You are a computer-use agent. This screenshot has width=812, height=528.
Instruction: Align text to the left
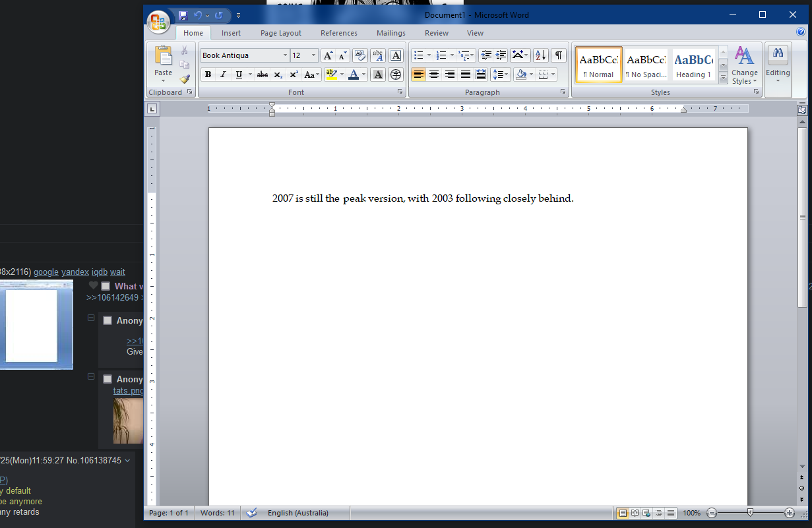click(x=418, y=74)
